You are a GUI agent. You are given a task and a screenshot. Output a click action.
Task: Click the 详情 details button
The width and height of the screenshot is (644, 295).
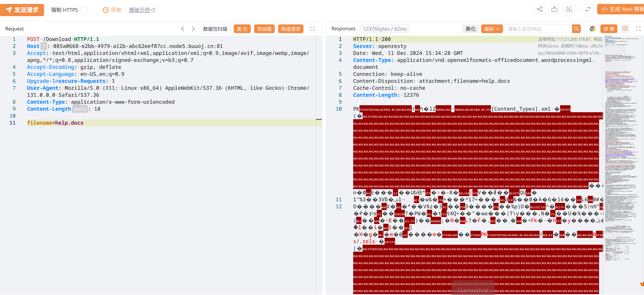pyautogui.click(x=609, y=29)
